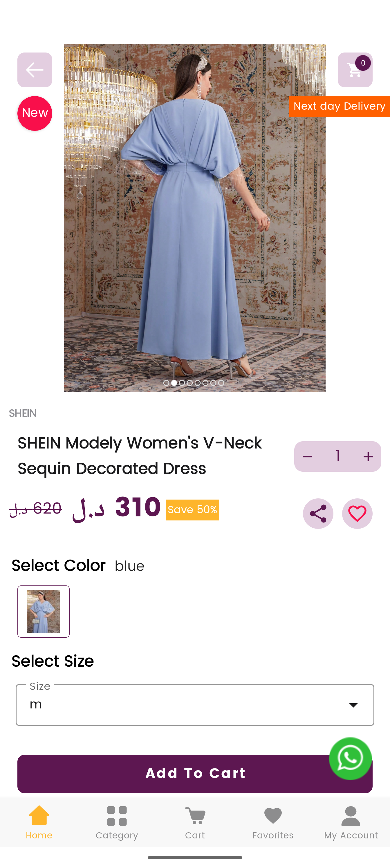Image resolution: width=390 pixels, height=868 pixels.
Task: Open the Cart tab
Action: coord(195,822)
